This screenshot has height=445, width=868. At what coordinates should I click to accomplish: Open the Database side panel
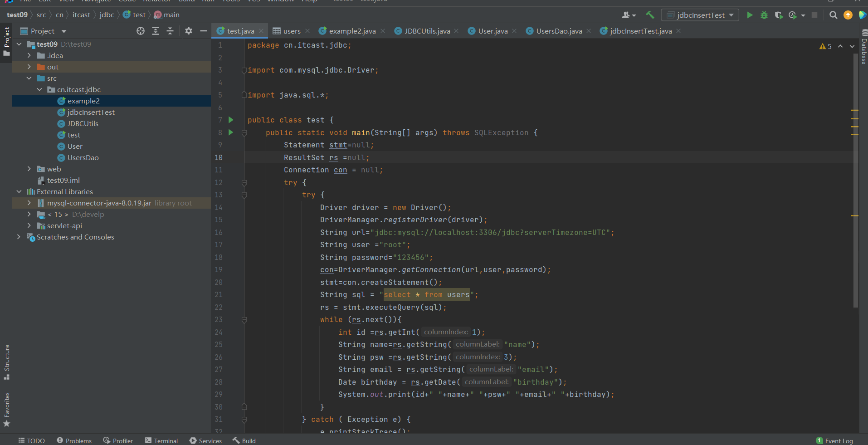coord(864,48)
